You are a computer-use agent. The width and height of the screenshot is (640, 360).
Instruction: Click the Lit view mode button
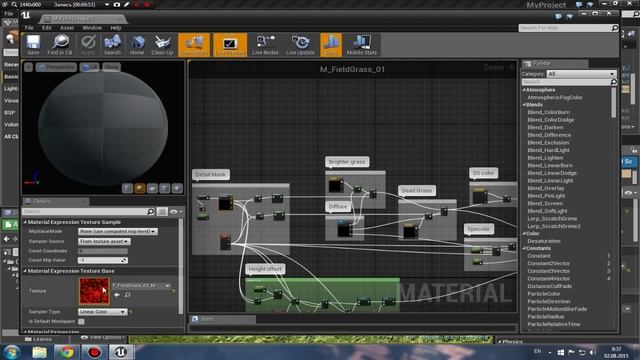[89, 67]
